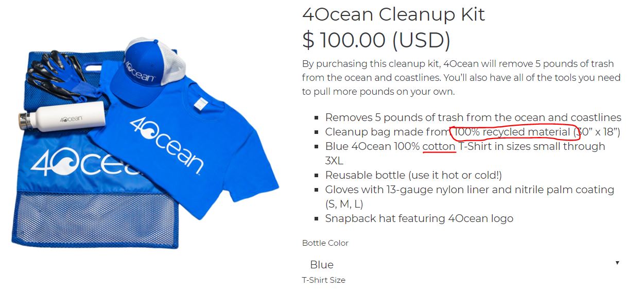Viewport: 644px width, 290px height.
Task: Click the 'Reusable bottle' bullet point
Action: (413, 175)
